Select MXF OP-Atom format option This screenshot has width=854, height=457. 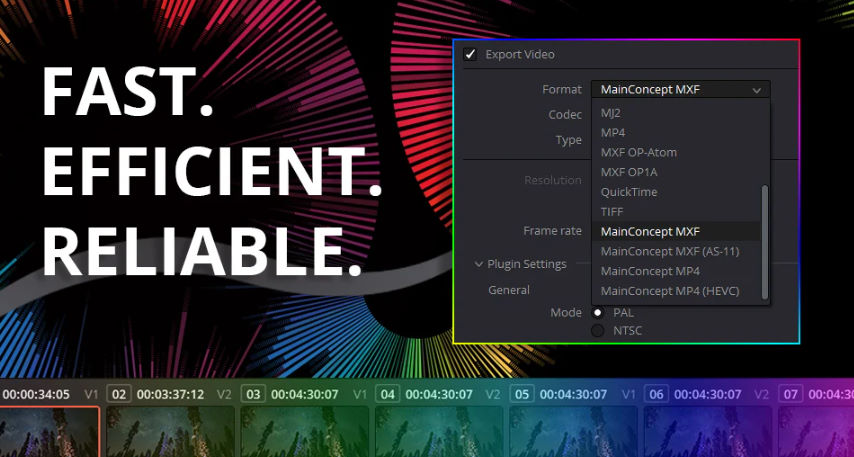[638, 152]
